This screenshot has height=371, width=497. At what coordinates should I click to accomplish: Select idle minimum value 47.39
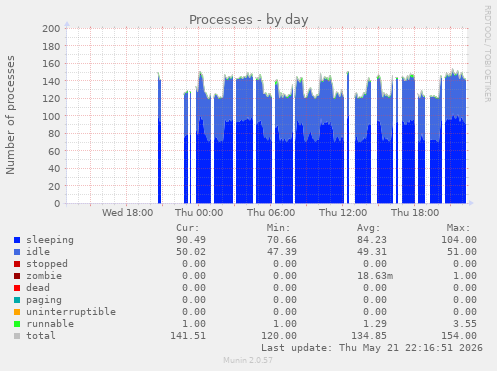coord(282,252)
